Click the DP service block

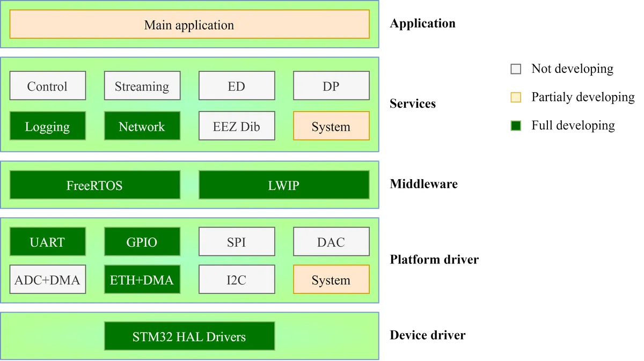pyautogui.click(x=331, y=86)
